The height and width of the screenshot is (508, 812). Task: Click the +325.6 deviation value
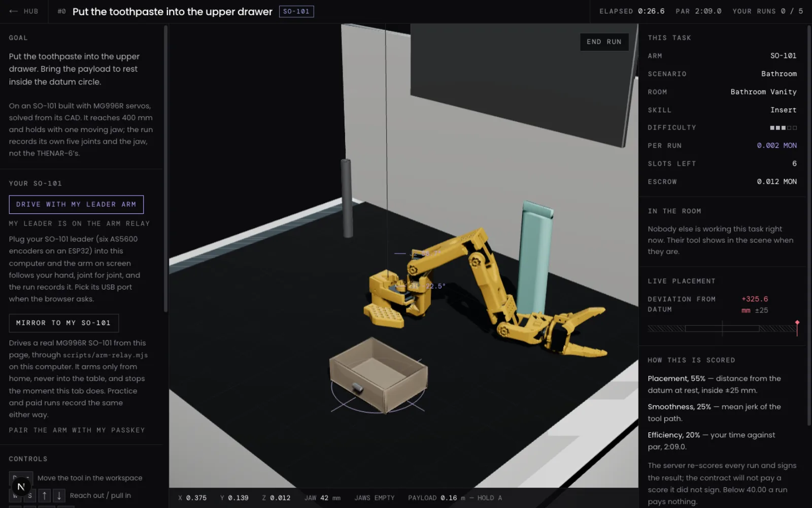coord(755,299)
